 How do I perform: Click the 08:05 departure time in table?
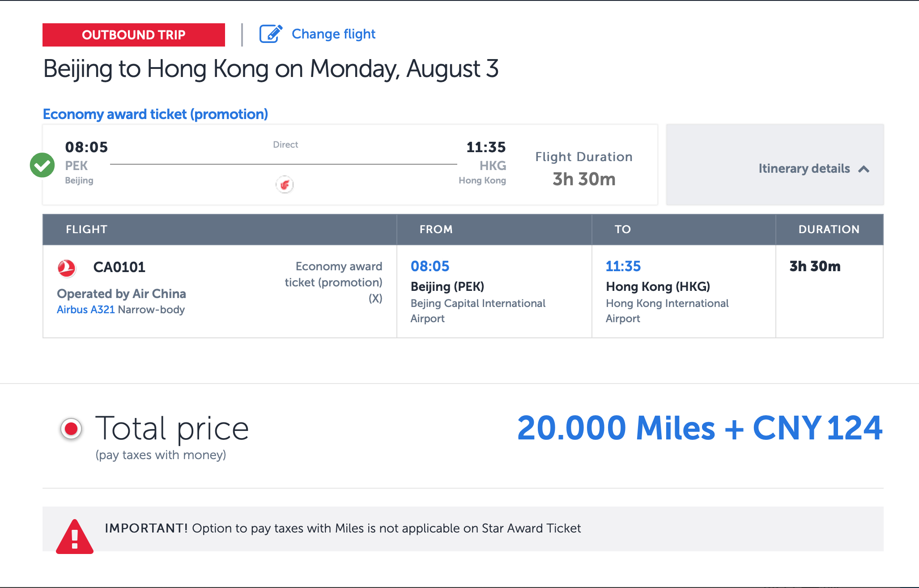(430, 266)
